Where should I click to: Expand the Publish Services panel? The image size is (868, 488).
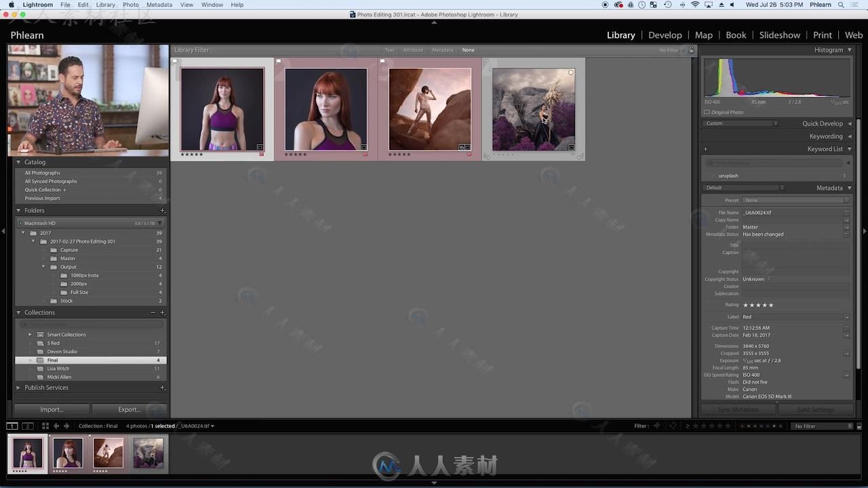coord(18,388)
